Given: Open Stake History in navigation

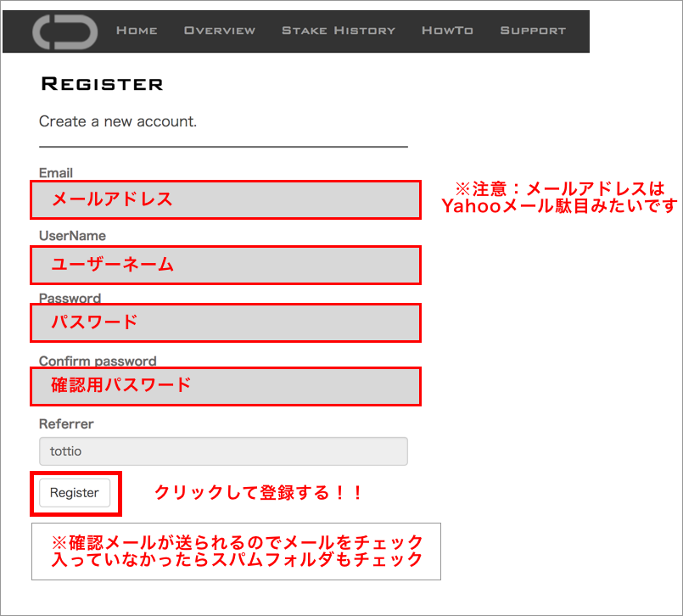Looking at the screenshot, I should point(339,31).
